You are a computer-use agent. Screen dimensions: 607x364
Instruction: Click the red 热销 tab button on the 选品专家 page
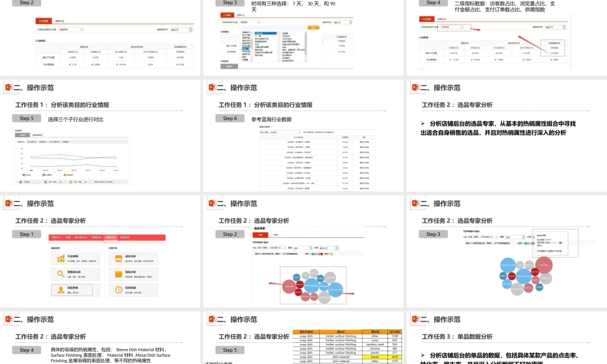260,234
